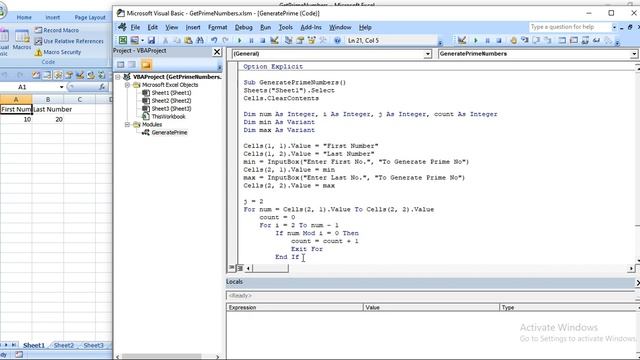This screenshot has height=360, width=640.
Task: Select the Sheet2 tab in Excel
Action: 64,345
